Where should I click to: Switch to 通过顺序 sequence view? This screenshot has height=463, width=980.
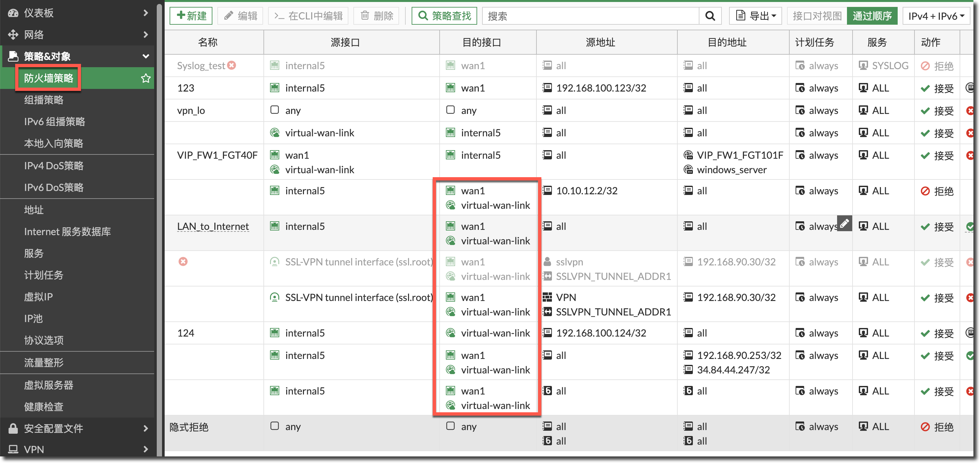pos(872,16)
